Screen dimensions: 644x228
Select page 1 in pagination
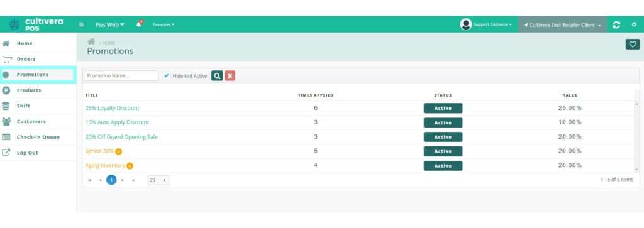point(111,180)
